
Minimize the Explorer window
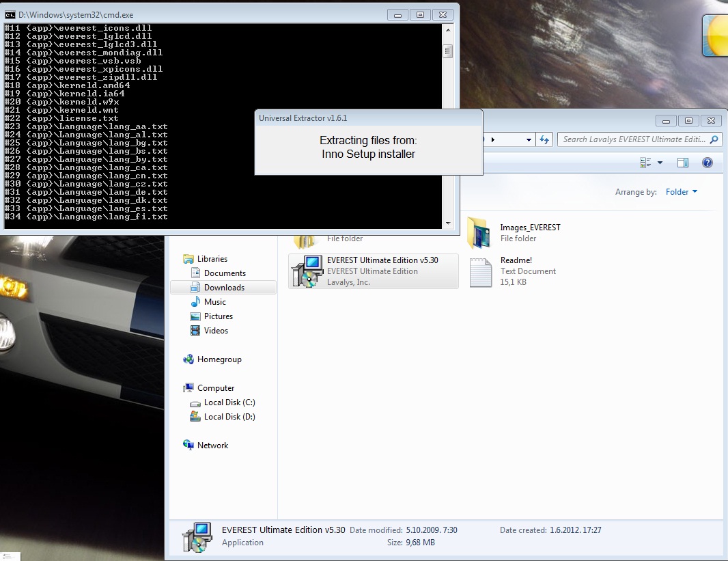click(x=666, y=121)
